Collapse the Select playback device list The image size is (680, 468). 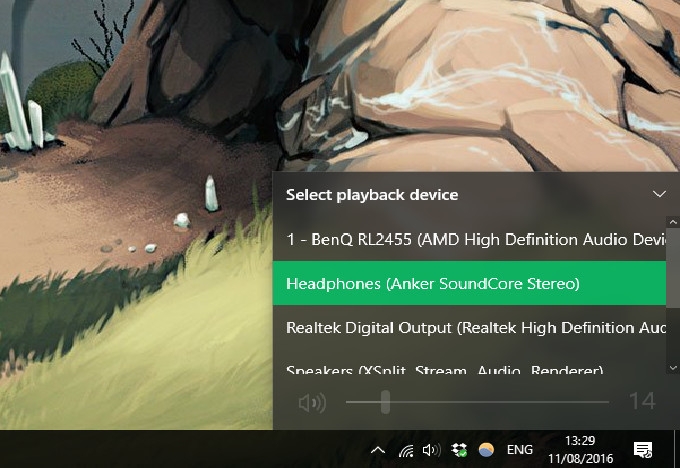point(659,194)
